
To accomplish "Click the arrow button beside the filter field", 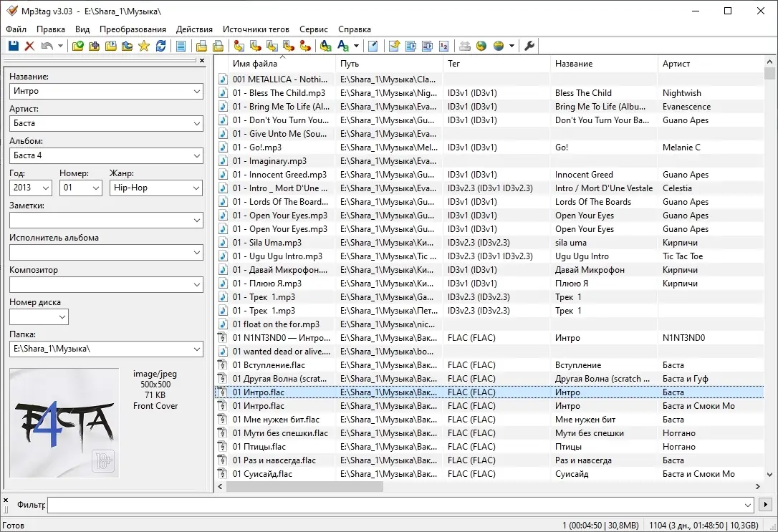I will (x=765, y=505).
